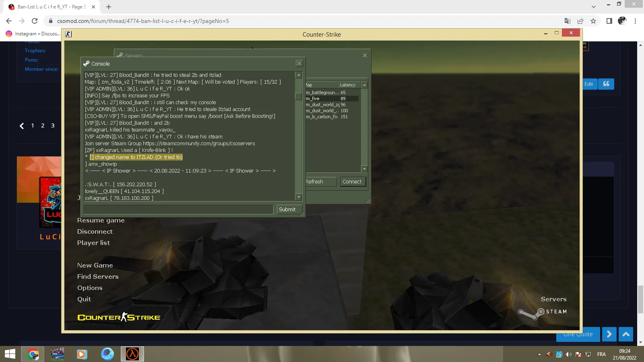
Task: Close the Servers dialog with its X icon
Action: coord(365,56)
